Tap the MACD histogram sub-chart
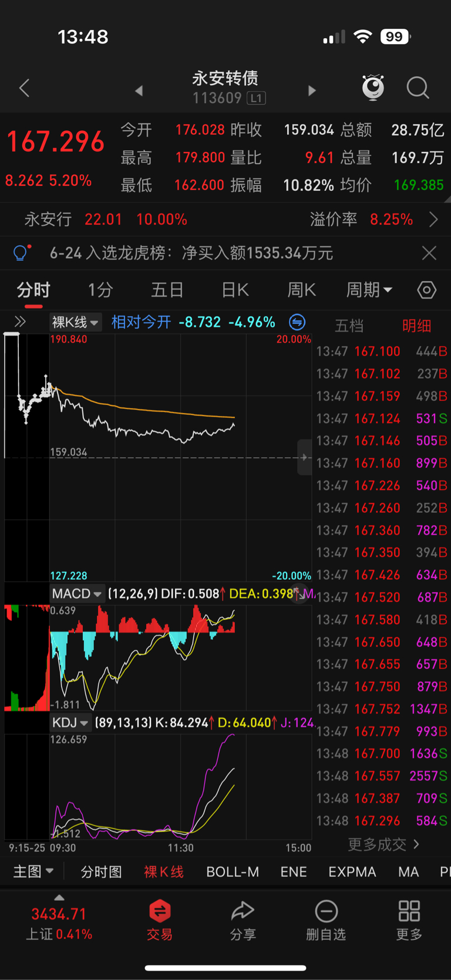Viewport: 451px width, 980px height. click(180, 658)
